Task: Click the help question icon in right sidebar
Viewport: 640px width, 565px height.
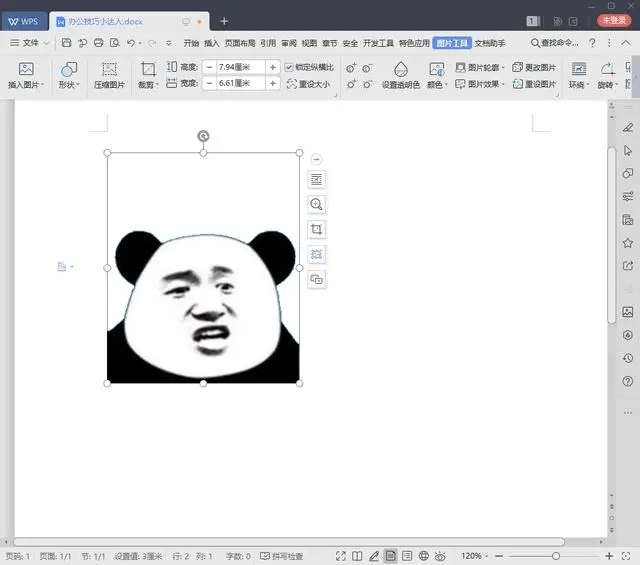Action: coord(628,381)
